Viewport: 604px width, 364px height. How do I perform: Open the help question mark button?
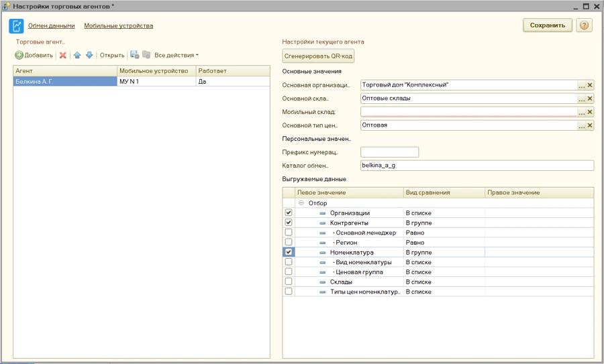coord(584,25)
